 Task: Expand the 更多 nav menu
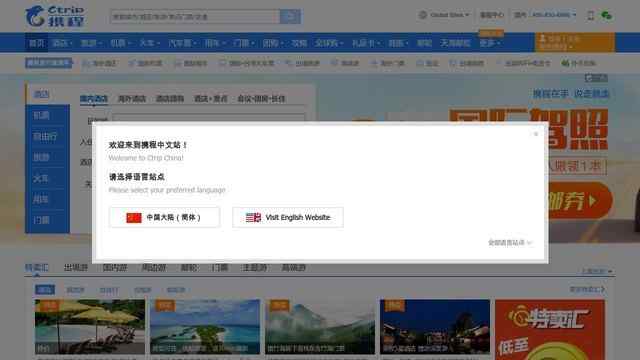click(x=490, y=43)
